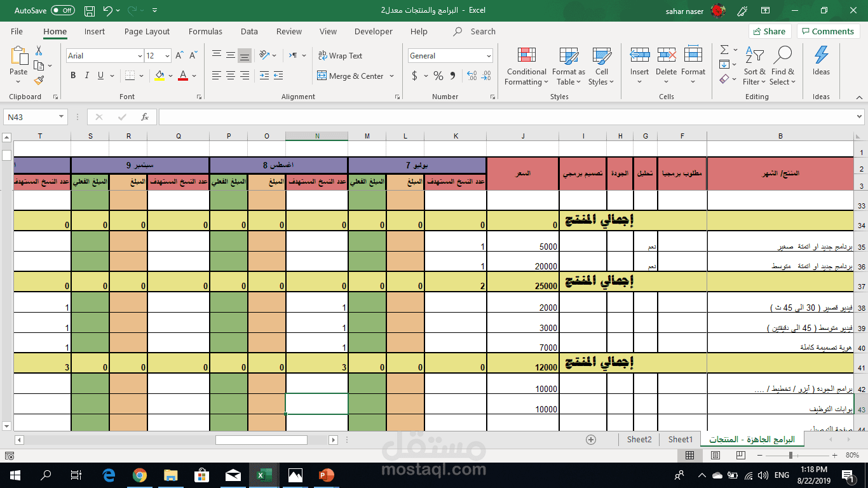The width and height of the screenshot is (868, 488).
Task: Expand the Merge & Center dropdown arrow
Action: pyautogui.click(x=391, y=76)
